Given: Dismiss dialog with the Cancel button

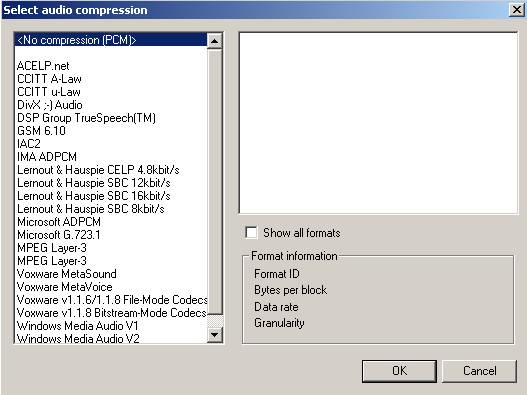Looking at the screenshot, I should [479, 371].
